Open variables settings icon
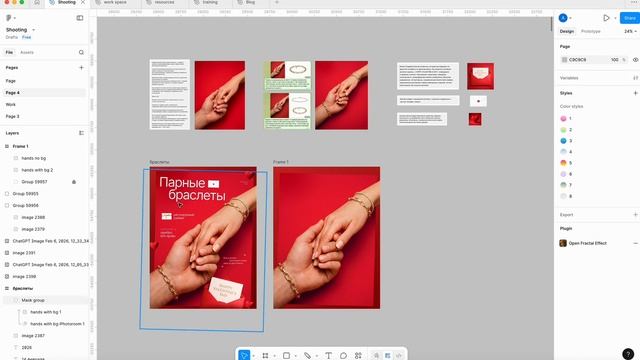The image size is (640, 360). 635,78
